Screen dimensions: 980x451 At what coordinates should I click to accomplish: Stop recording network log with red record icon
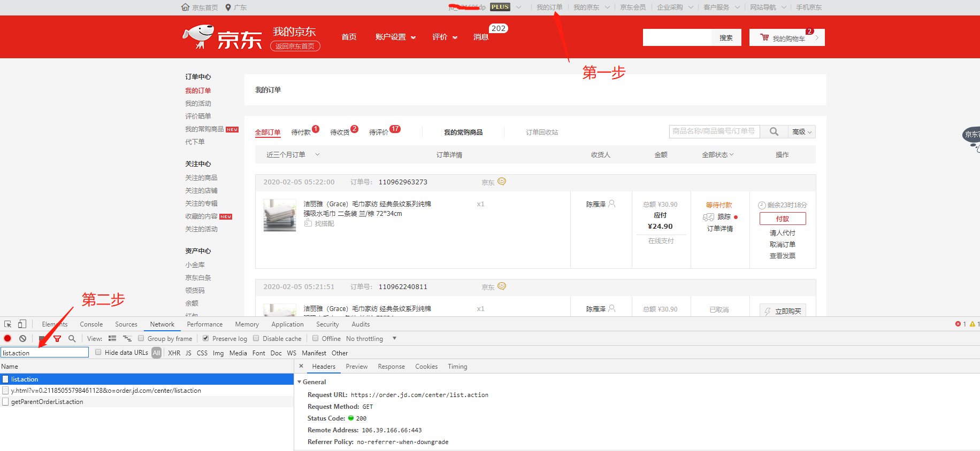[7, 338]
